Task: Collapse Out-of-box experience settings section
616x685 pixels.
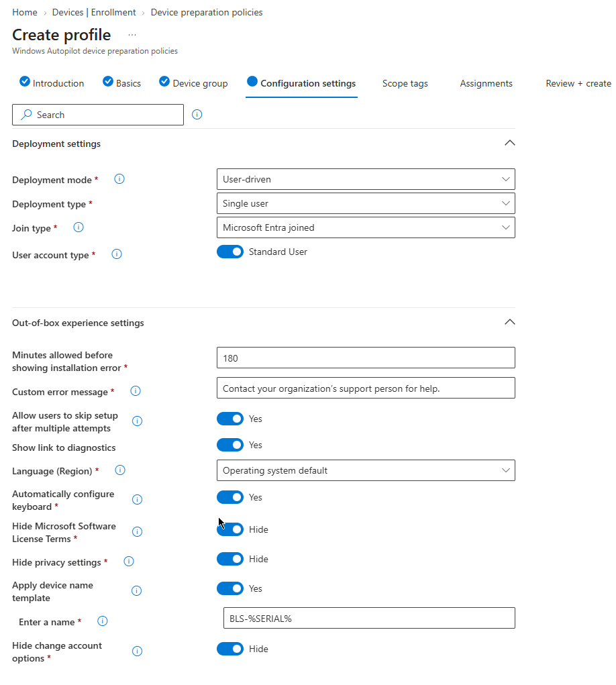Action: [x=510, y=323]
